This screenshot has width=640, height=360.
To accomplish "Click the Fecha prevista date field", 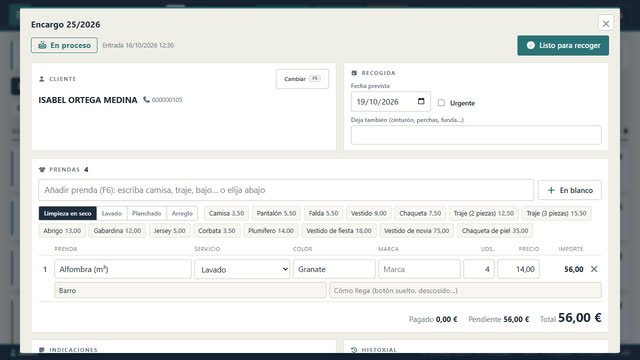I will click(391, 102).
